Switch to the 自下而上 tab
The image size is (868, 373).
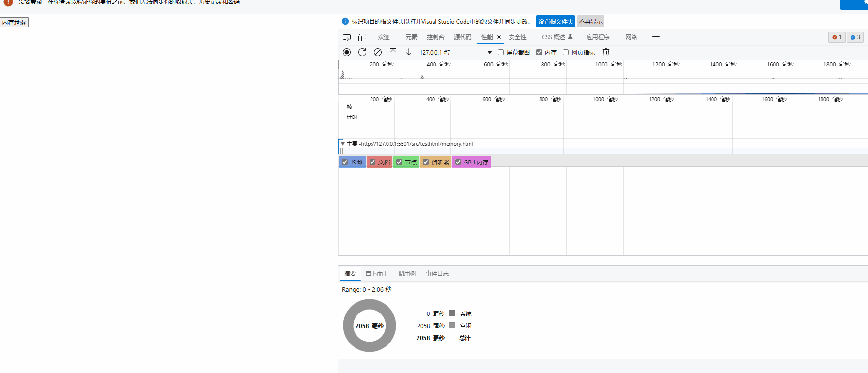click(x=377, y=274)
